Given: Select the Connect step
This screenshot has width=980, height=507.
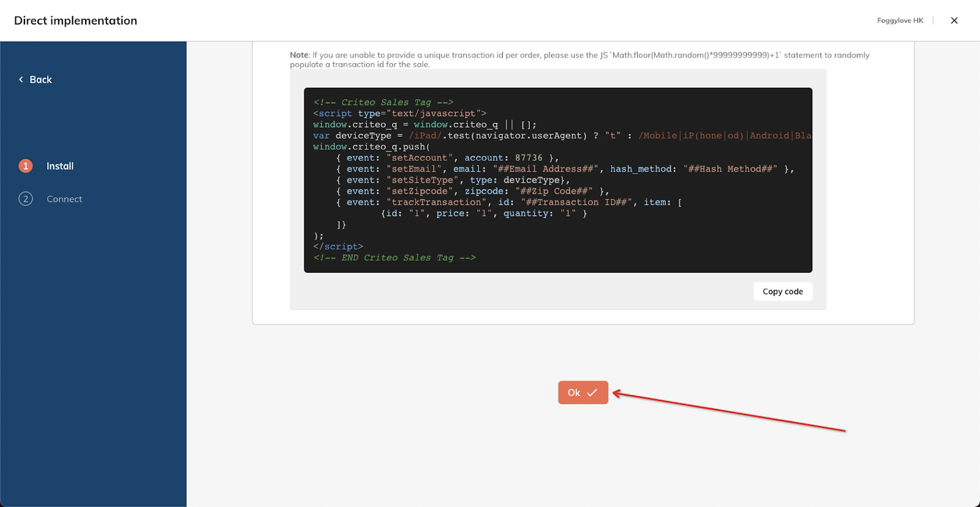Looking at the screenshot, I should (64, 199).
